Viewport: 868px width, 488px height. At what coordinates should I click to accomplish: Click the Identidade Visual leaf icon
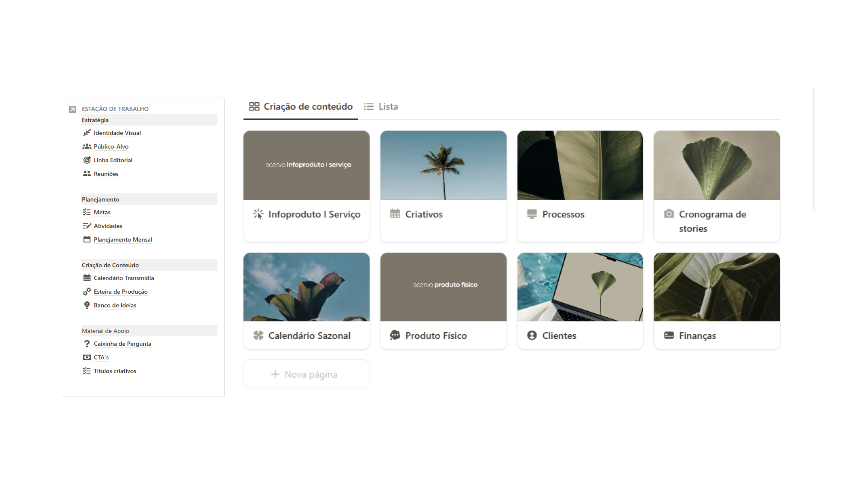(87, 133)
